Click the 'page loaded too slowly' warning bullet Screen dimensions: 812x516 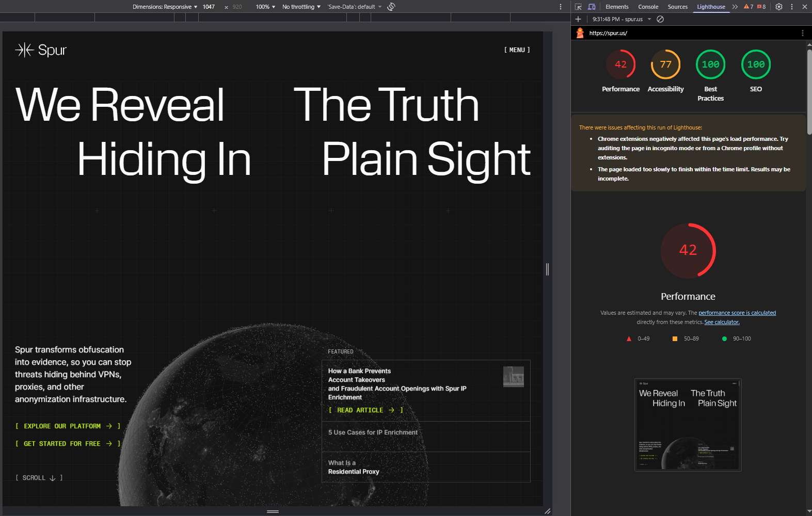click(694, 174)
